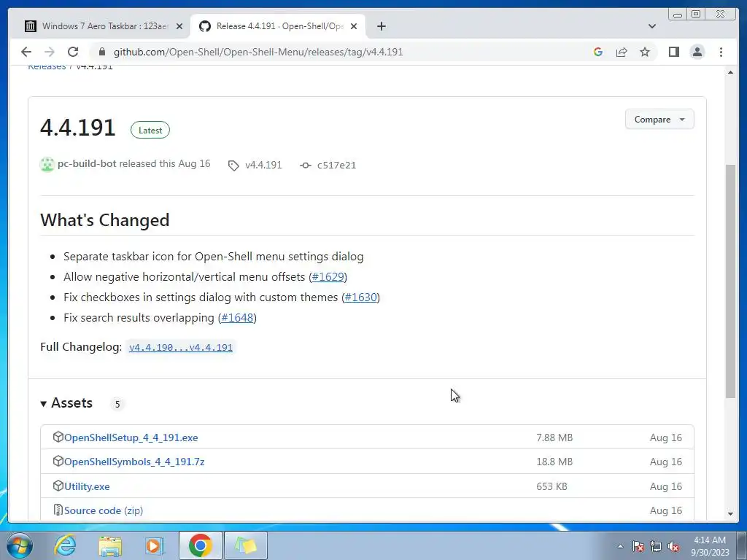Screen dimensions: 747x560
Task: Open the Windows Start orb
Action: click(20, 545)
